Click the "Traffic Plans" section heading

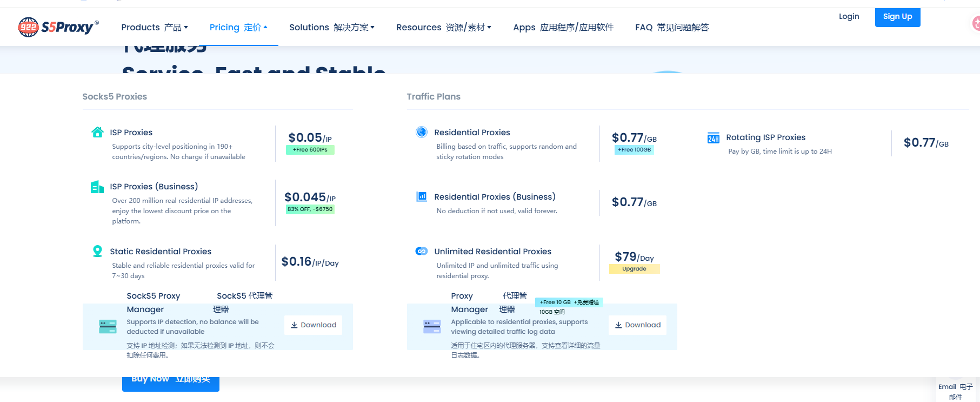(x=434, y=96)
